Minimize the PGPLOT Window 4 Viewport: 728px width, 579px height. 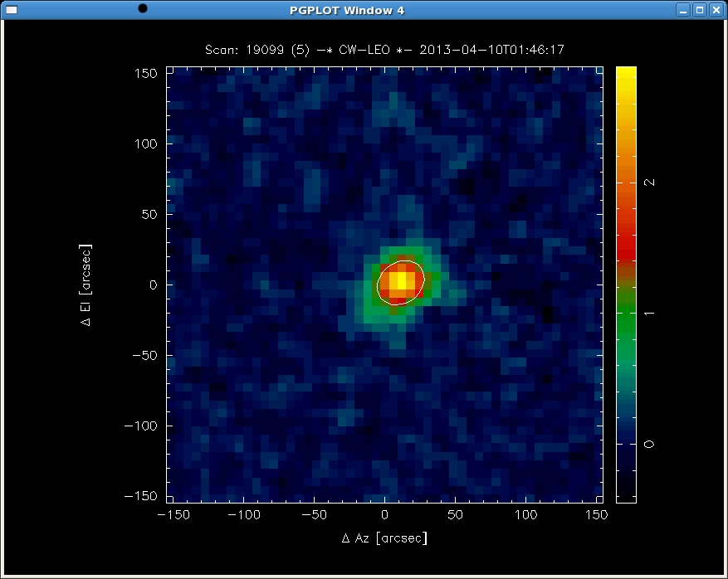coord(683,10)
